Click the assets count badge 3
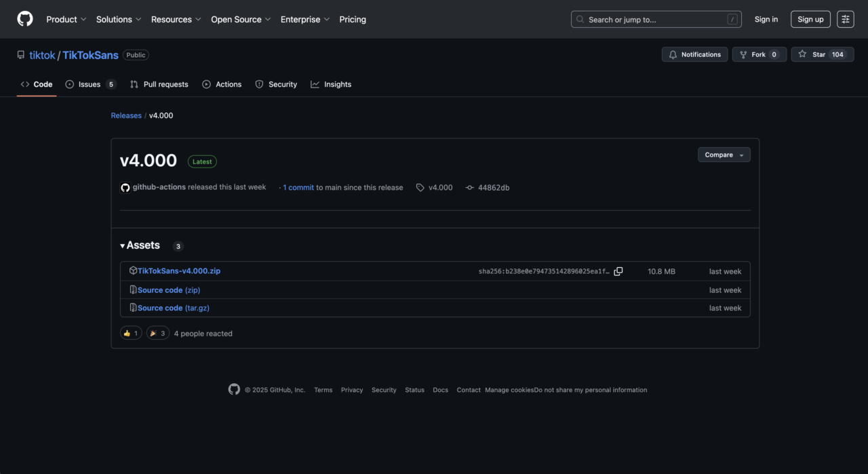The width and height of the screenshot is (868, 474). (x=178, y=247)
